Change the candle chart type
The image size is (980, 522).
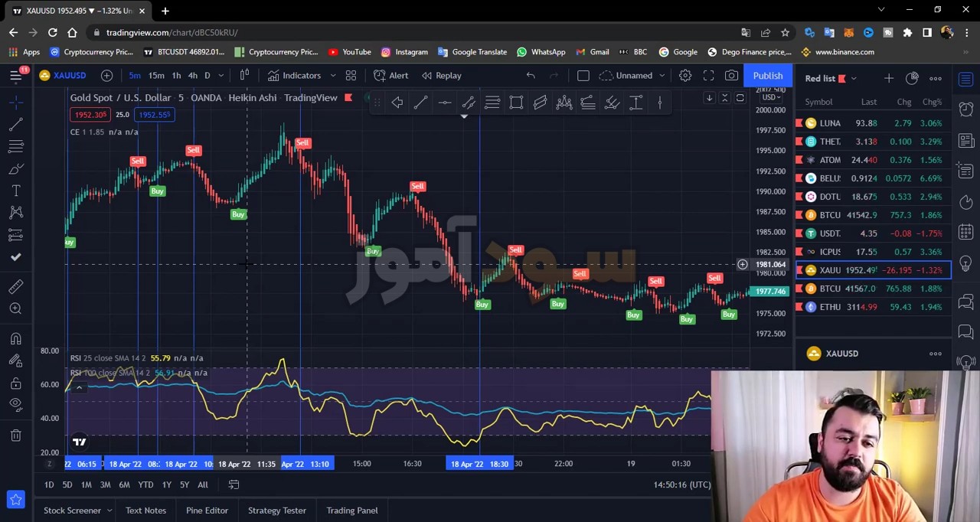click(244, 75)
